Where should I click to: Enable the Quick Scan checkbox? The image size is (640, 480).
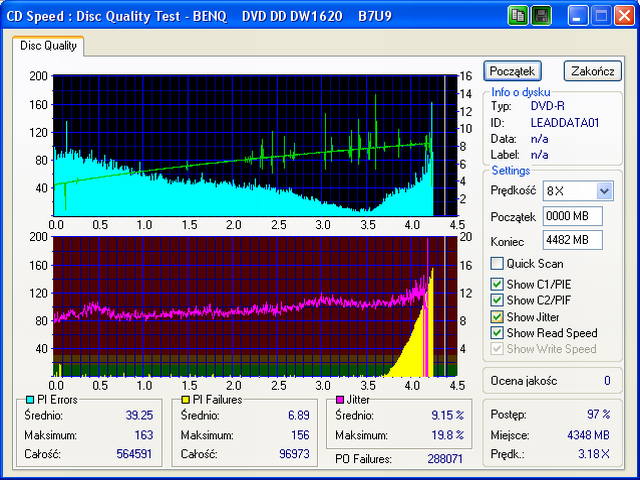pos(497,264)
